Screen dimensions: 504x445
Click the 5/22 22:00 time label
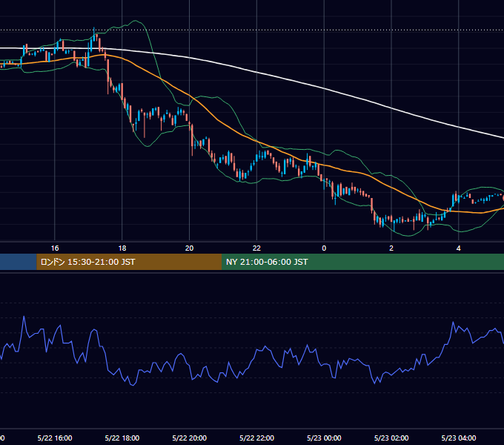coord(256,438)
